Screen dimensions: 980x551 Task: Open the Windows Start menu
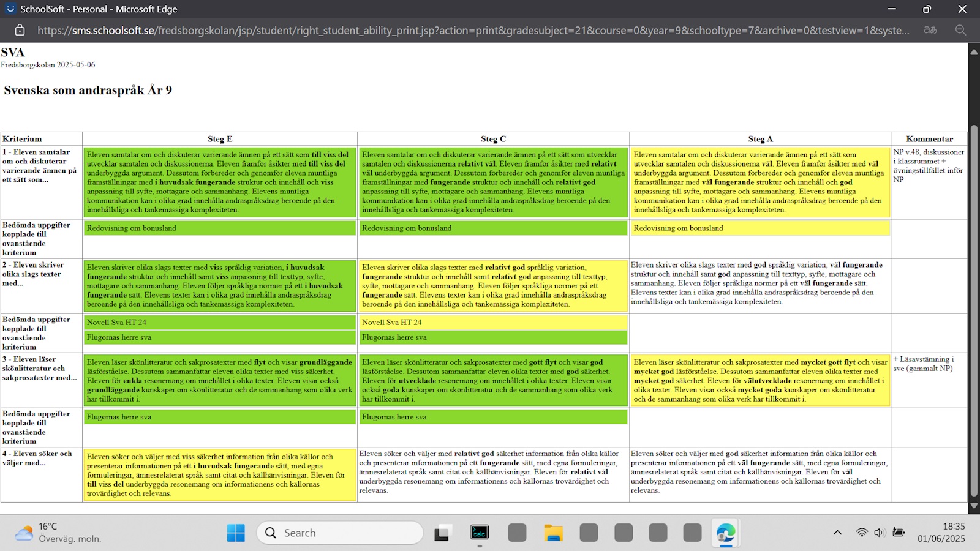pos(236,533)
